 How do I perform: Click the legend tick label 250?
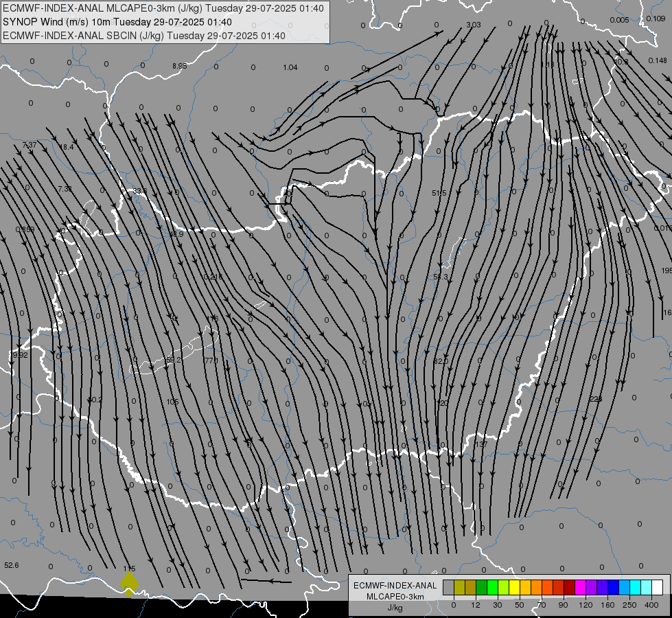[629, 605]
